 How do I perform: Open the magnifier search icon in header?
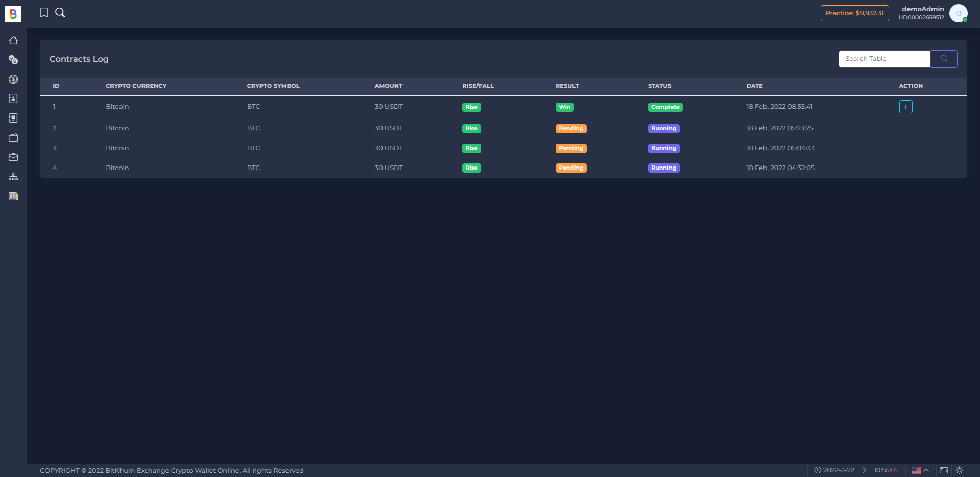click(x=60, y=13)
